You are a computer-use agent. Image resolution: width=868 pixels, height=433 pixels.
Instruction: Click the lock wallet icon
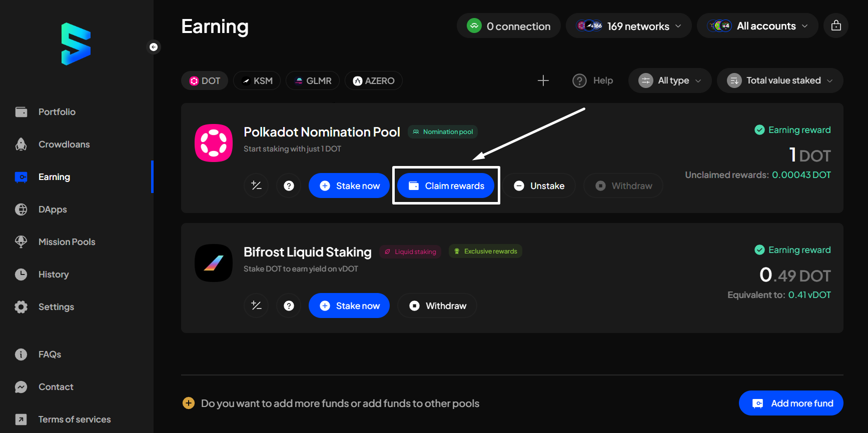(x=836, y=26)
